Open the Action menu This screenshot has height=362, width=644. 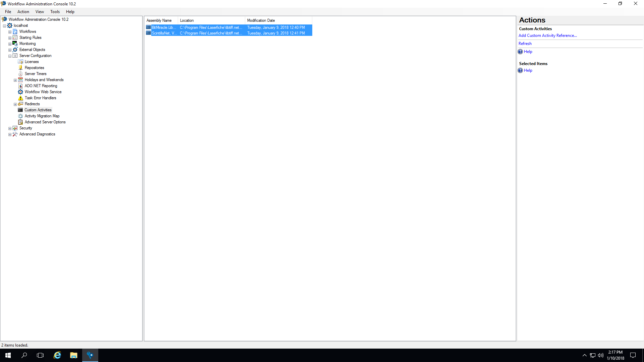pyautogui.click(x=23, y=12)
